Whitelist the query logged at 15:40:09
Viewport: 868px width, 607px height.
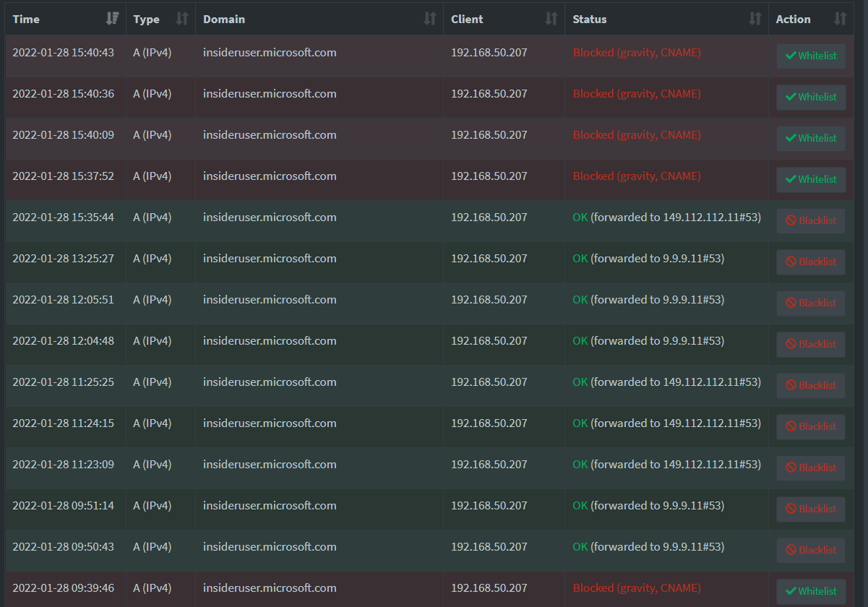pos(811,138)
